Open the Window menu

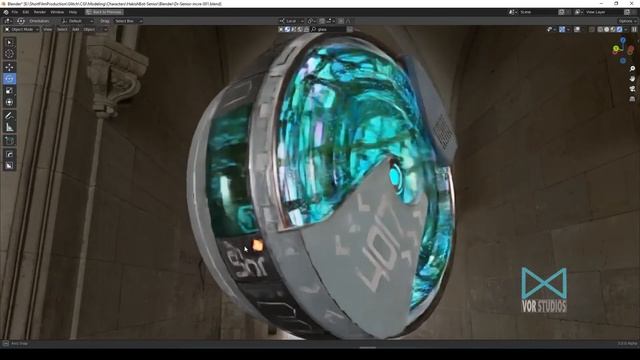pyautogui.click(x=57, y=12)
